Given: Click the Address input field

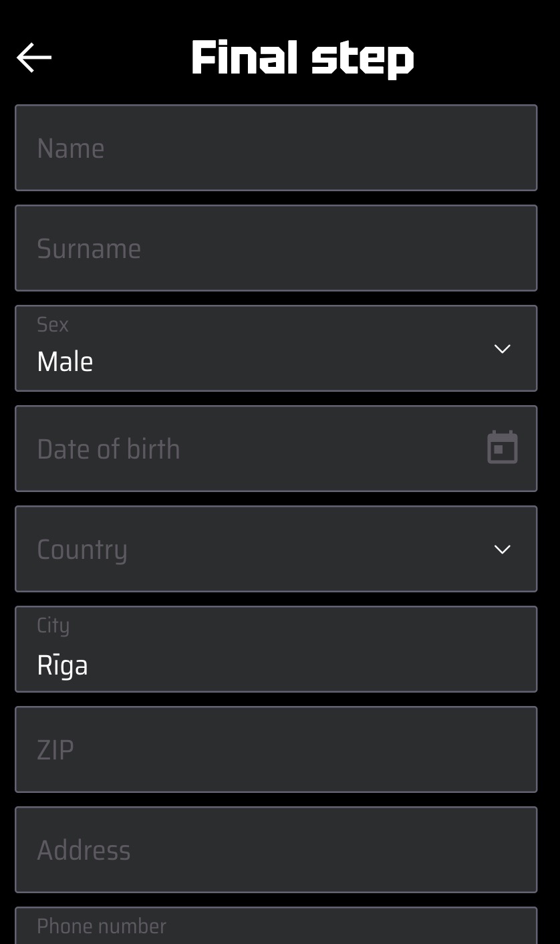Looking at the screenshot, I should [x=275, y=850].
